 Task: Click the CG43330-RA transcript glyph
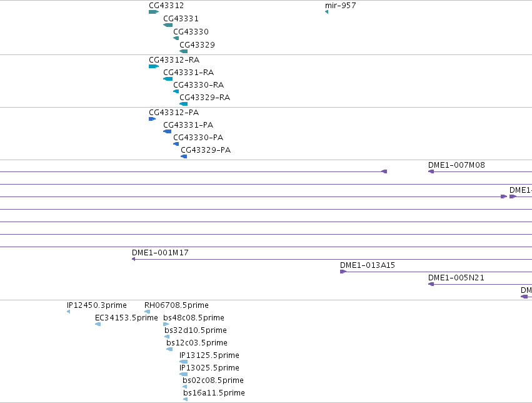point(176,91)
